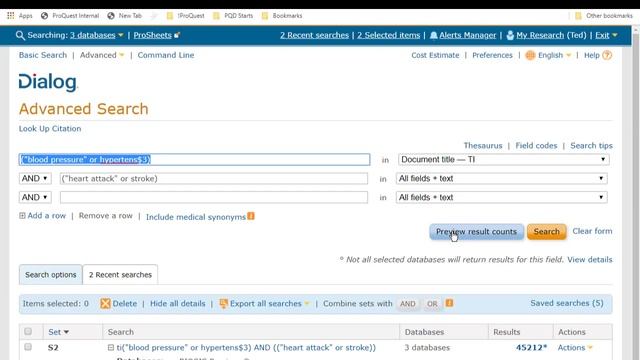Click the info icon beside Include medical synonyms

coord(251,216)
